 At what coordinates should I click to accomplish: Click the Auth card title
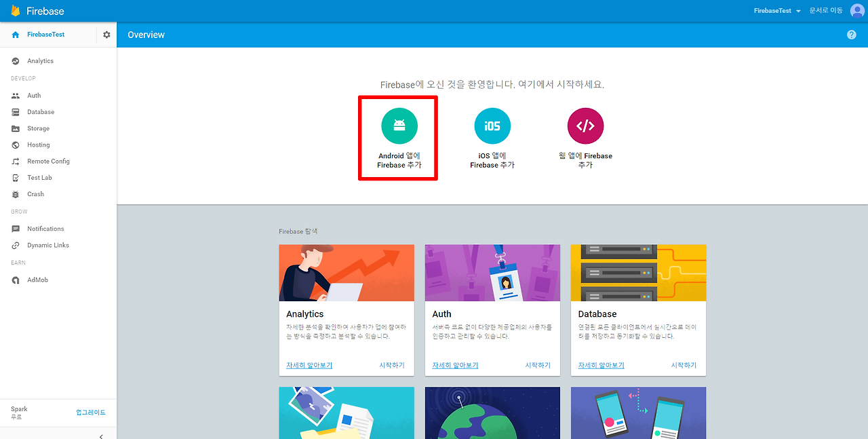(441, 314)
